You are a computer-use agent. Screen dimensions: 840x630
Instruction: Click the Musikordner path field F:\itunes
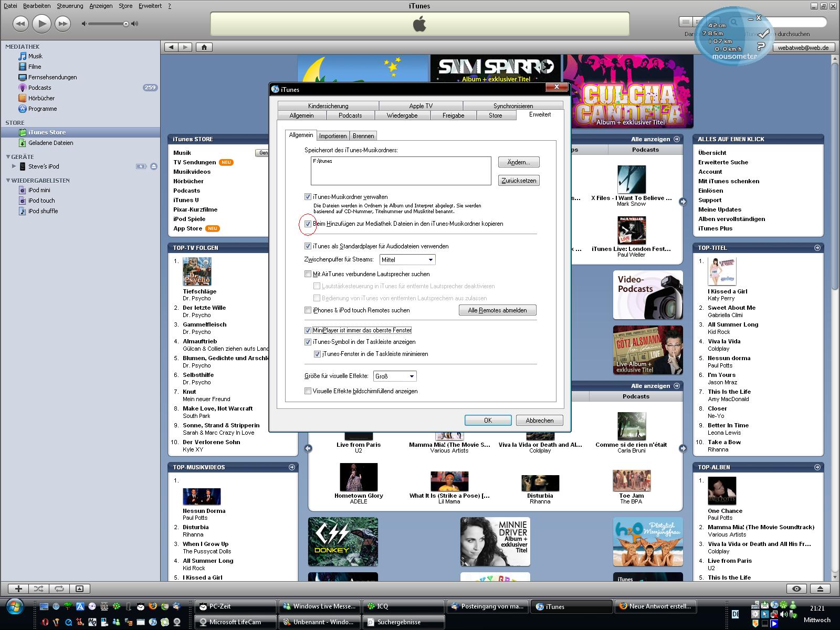pos(401,171)
